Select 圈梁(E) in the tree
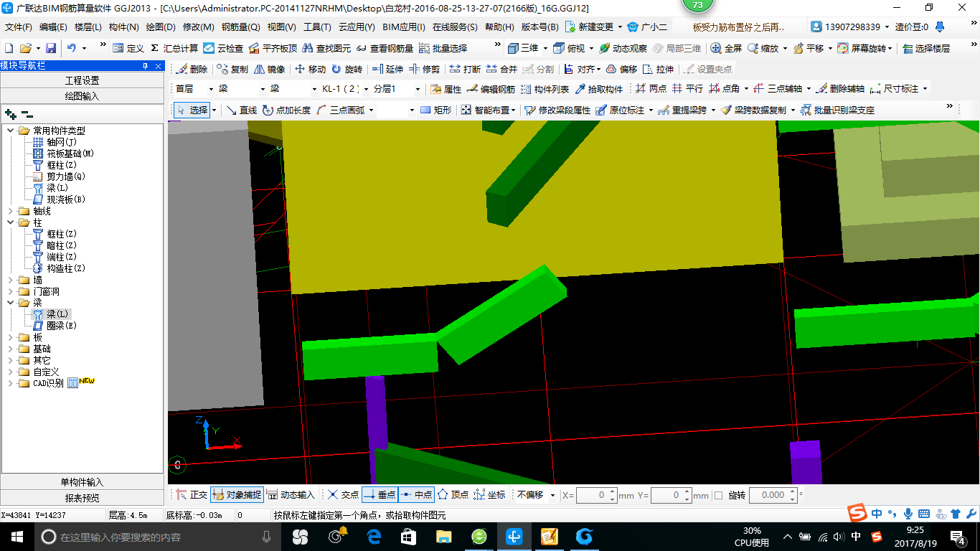This screenshot has height=551, width=980. [x=55, y=326]
